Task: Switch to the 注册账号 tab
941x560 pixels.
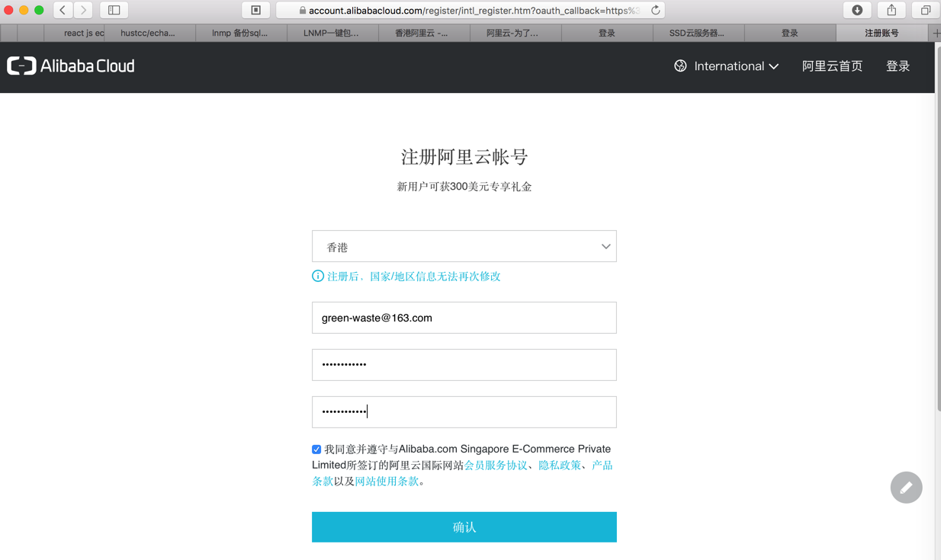Action: tap(882, 34)
